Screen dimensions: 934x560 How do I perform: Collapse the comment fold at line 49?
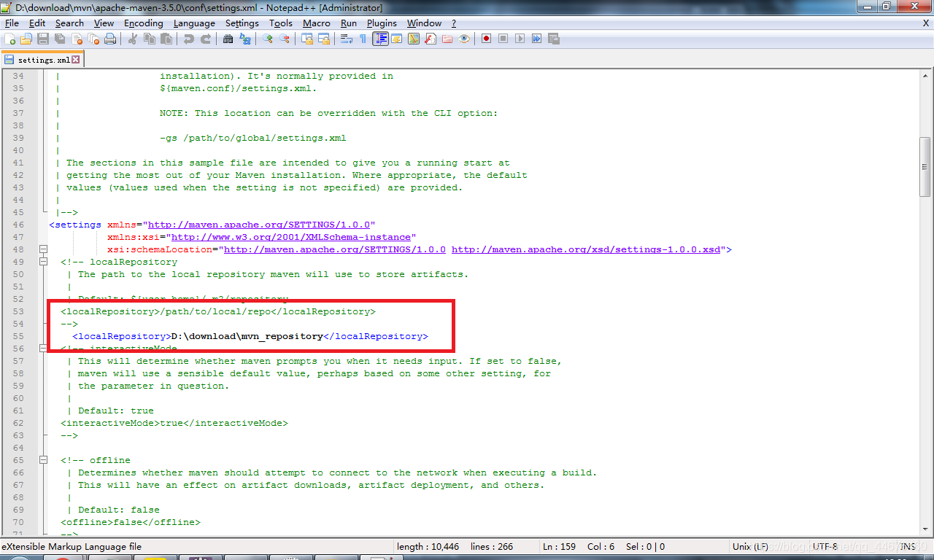pos(44,262)
